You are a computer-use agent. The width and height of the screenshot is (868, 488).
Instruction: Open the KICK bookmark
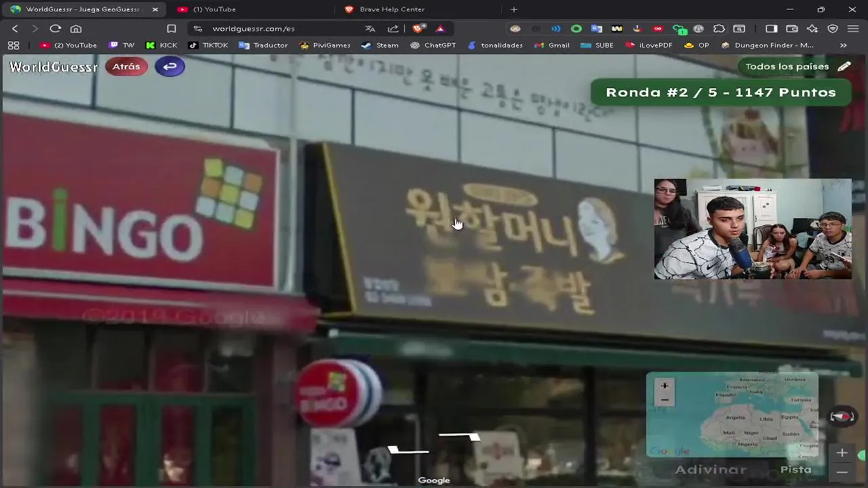click(x=161, y=45)
